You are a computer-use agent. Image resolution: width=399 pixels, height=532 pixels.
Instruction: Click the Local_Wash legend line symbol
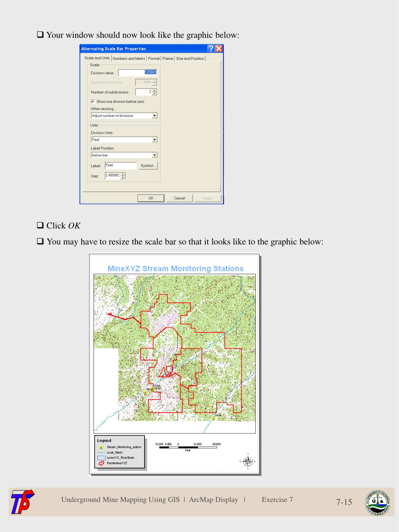[101, 452]
